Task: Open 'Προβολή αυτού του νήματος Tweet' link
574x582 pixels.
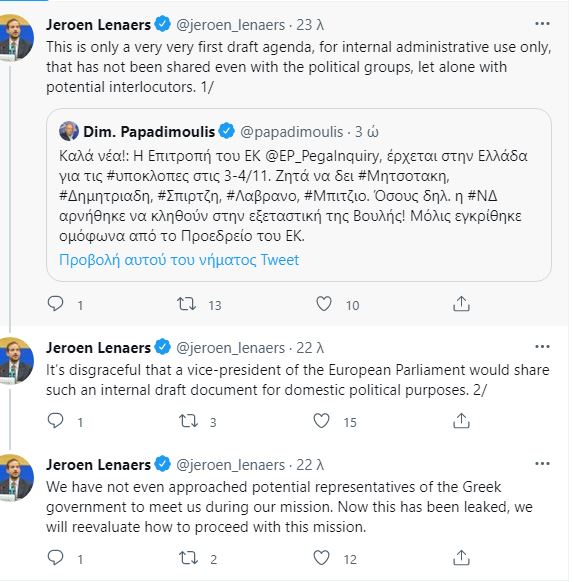Action: [x=179, y=260]
